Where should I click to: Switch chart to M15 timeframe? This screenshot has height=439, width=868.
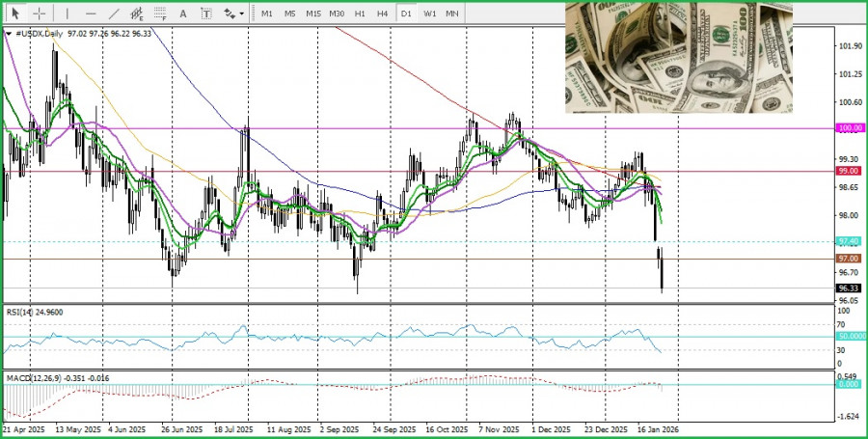pos(313,14)
